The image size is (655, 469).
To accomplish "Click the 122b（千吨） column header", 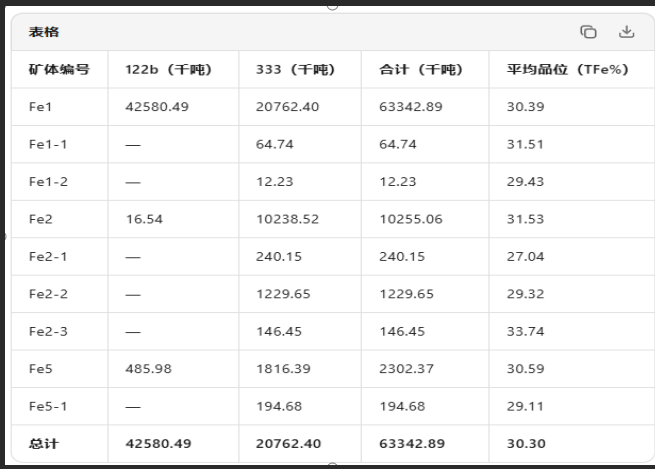I will coord(169,69).
